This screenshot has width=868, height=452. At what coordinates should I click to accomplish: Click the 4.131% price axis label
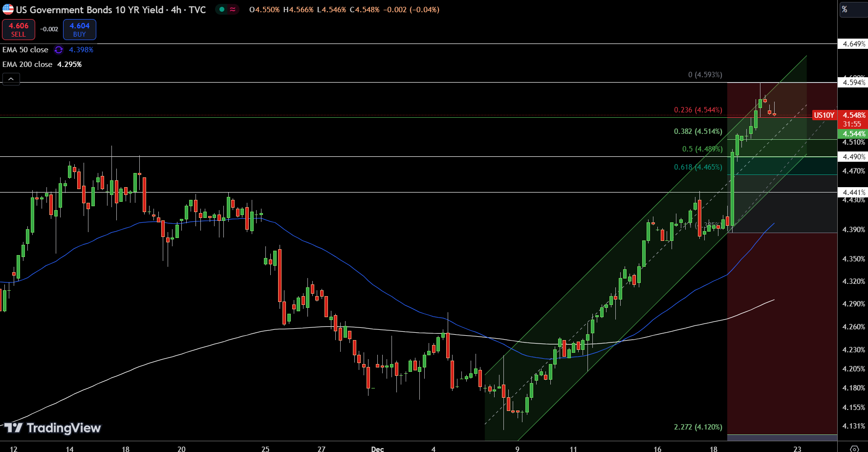[x=854, y=426]
